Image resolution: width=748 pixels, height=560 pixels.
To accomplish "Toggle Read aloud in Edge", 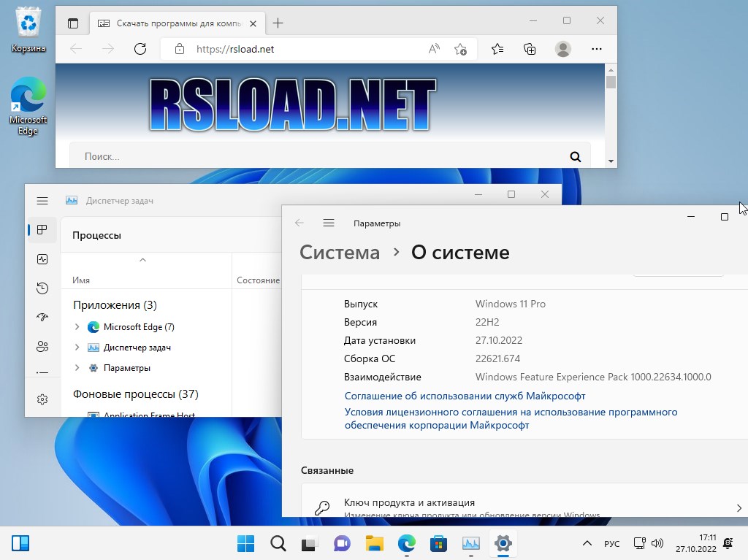I will (x=434, y=49).
